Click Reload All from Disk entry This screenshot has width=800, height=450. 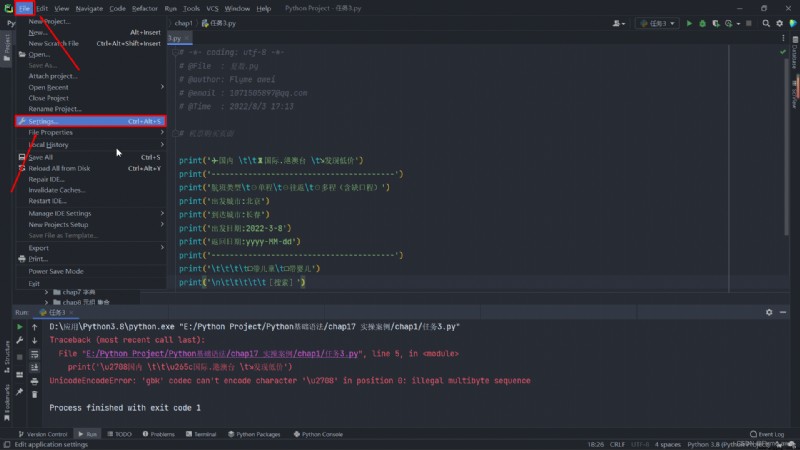tap(91, 168)
